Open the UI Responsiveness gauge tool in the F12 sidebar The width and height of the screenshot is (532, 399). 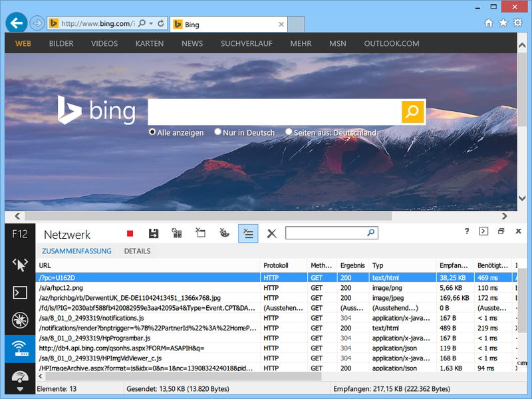tap(20, 376)
